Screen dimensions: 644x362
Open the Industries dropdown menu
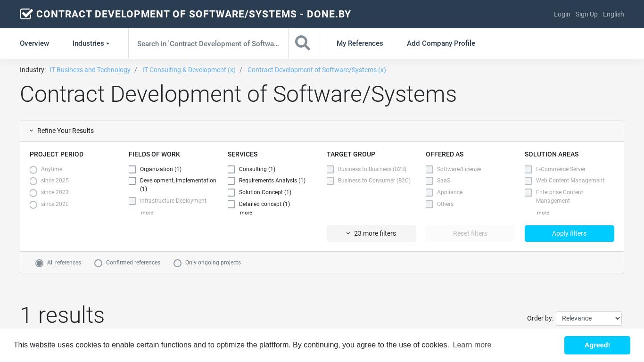click(91, 43)
